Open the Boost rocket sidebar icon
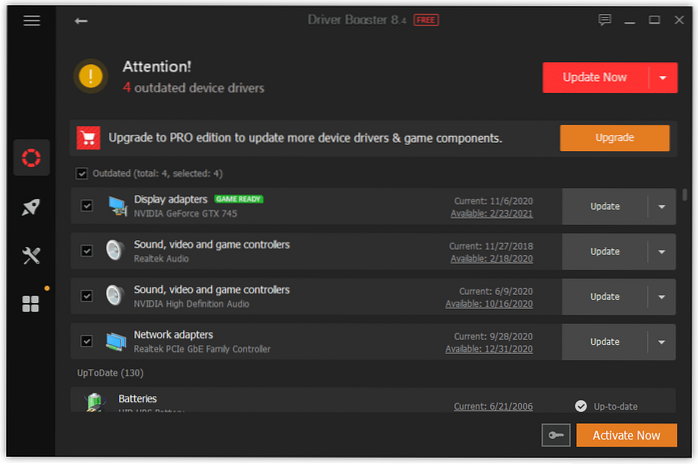The width and height of the screenshot is (698, 464). coord(32,207)
